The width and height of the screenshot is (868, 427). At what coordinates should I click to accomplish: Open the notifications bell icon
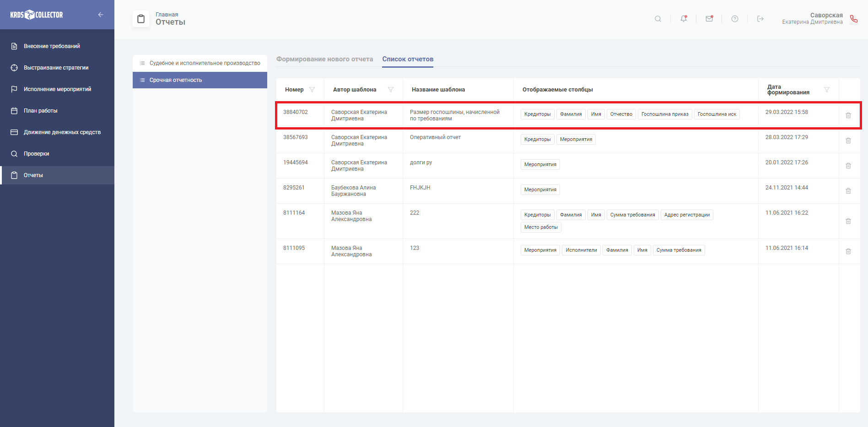[684, 19]
